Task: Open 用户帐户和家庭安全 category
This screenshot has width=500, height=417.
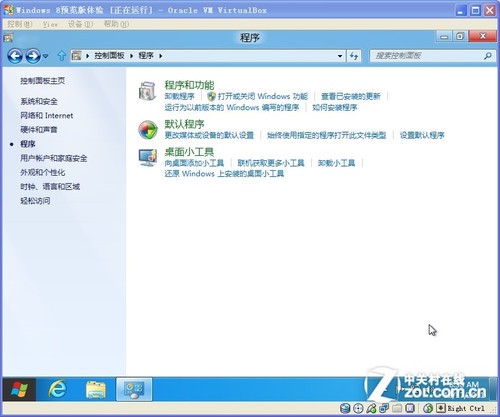Action: 54,158
